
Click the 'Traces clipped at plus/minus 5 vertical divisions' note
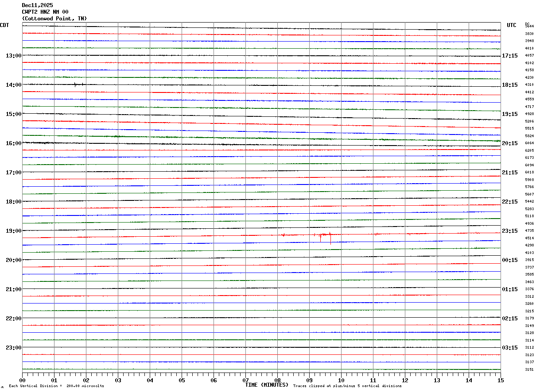[347, 386]
